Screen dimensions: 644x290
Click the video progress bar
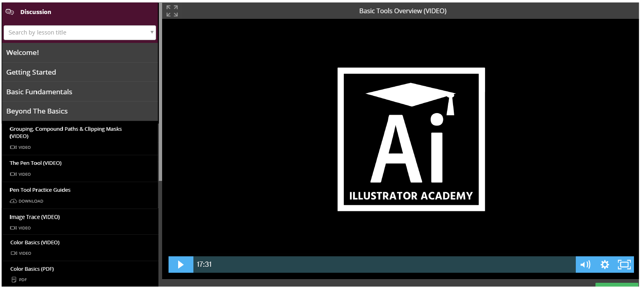pos(384,264)
